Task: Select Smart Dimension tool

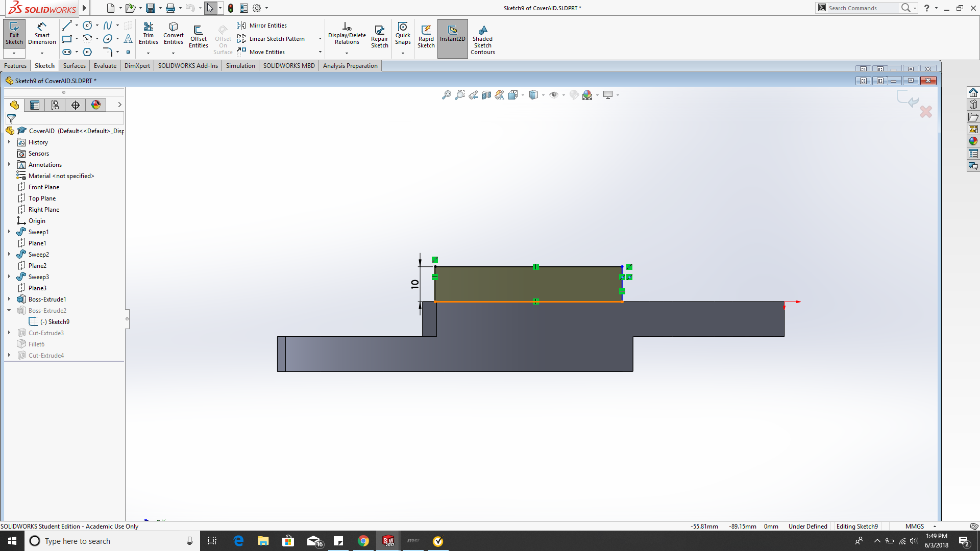Action: coord(42,34)
